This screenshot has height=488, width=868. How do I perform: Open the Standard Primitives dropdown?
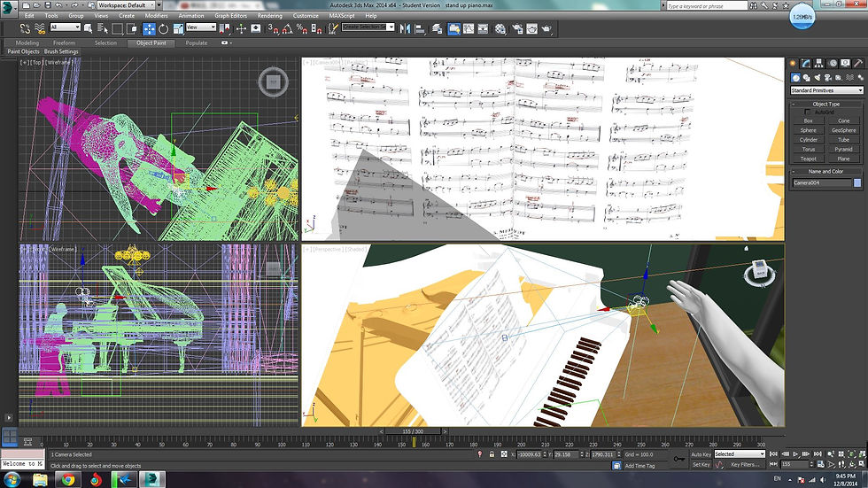826,90
